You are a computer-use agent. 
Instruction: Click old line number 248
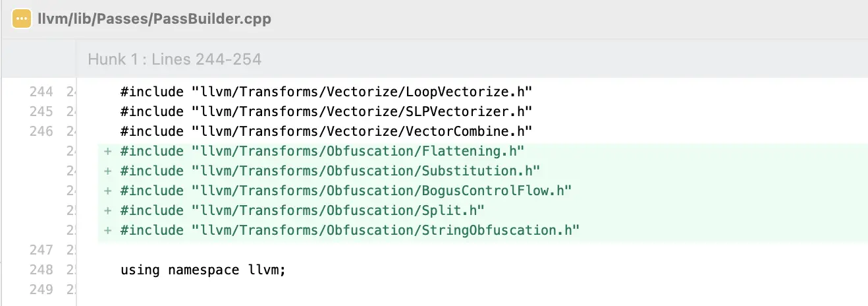[41, 270]
